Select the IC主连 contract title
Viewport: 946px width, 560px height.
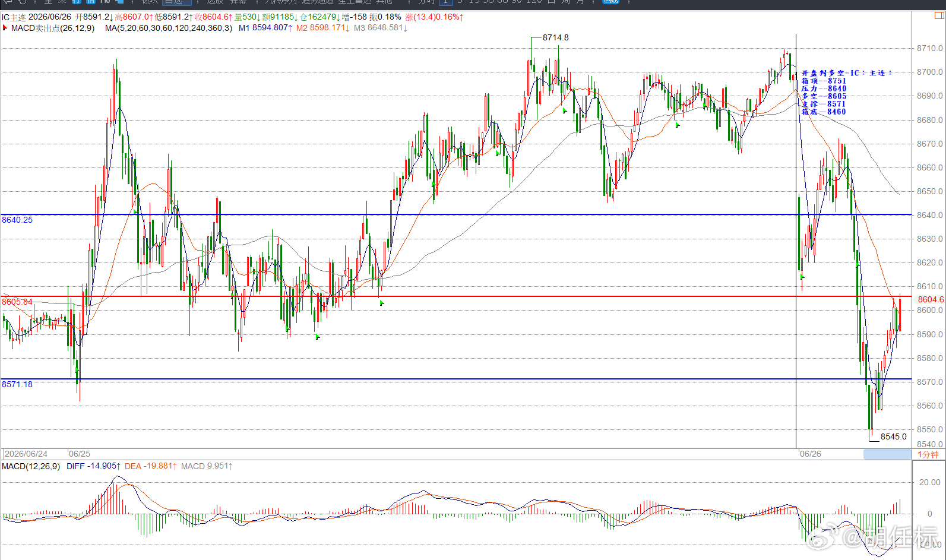pos(14,17)
